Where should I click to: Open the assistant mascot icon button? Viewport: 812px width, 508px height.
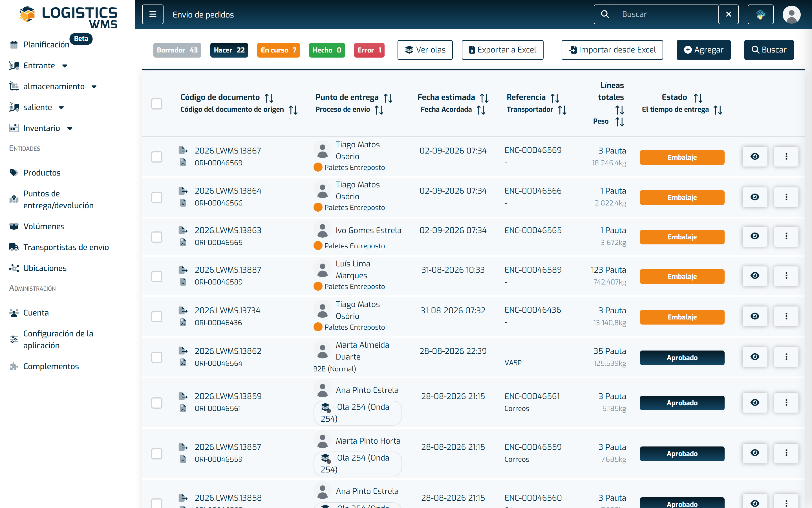pyautogui.click(x=760, y=14)
